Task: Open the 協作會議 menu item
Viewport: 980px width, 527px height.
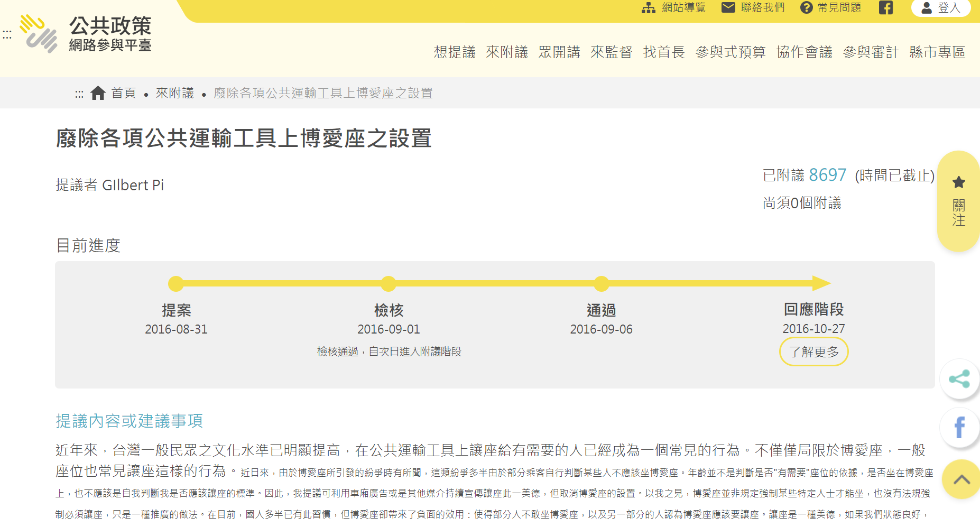Action: tap(805, 52)
